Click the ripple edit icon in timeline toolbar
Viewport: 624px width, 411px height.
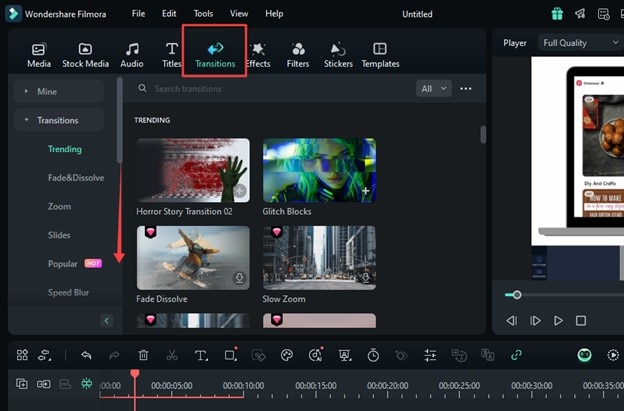pyautogui.click(x=44, y=355)
